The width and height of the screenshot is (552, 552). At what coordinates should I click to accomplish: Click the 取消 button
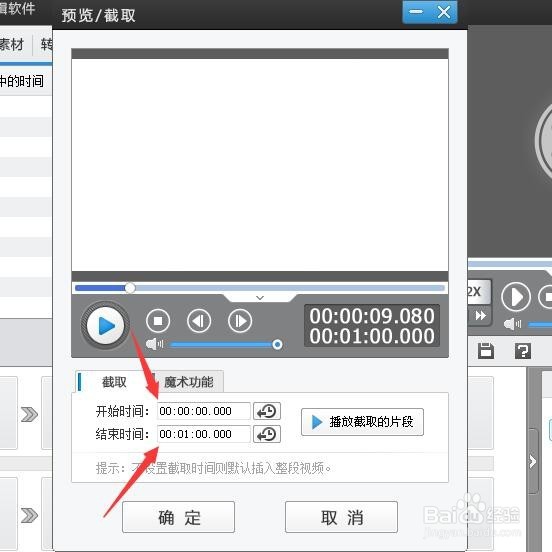tap(341, 517)
